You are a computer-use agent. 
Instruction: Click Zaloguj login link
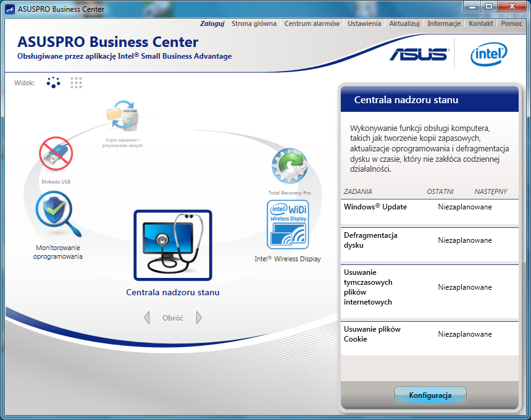[x=212, y=23]
